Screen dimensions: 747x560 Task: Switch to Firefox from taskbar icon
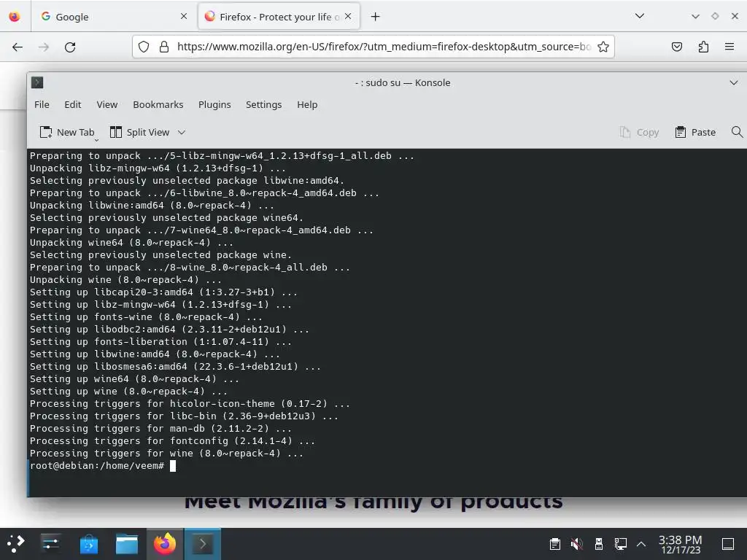pos(164,544)
